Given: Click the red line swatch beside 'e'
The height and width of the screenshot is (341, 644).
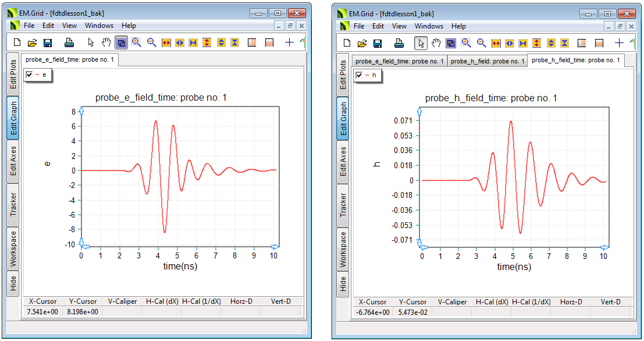Looking at the screenshot, I should [37, 74].
